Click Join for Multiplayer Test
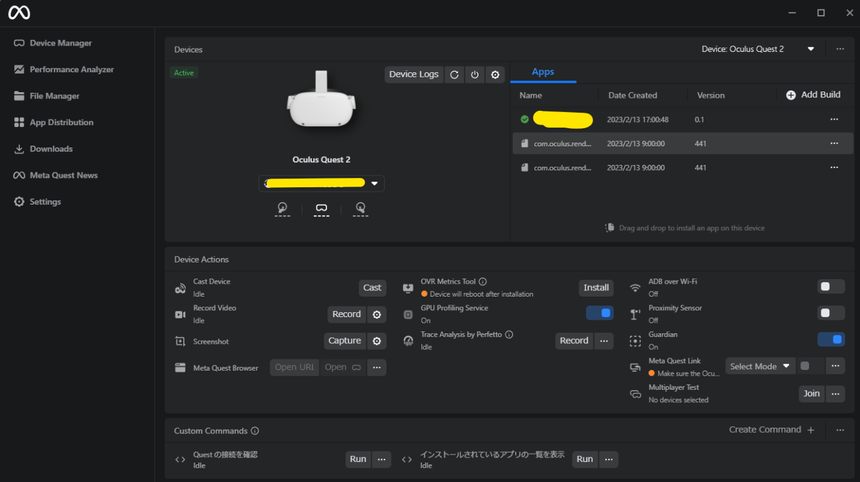 (811, 394)
